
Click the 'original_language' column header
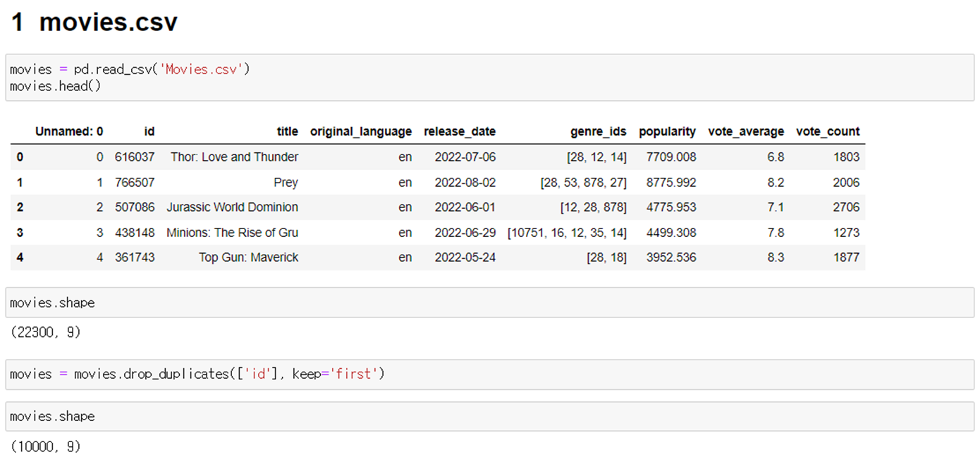coord(361,131)
